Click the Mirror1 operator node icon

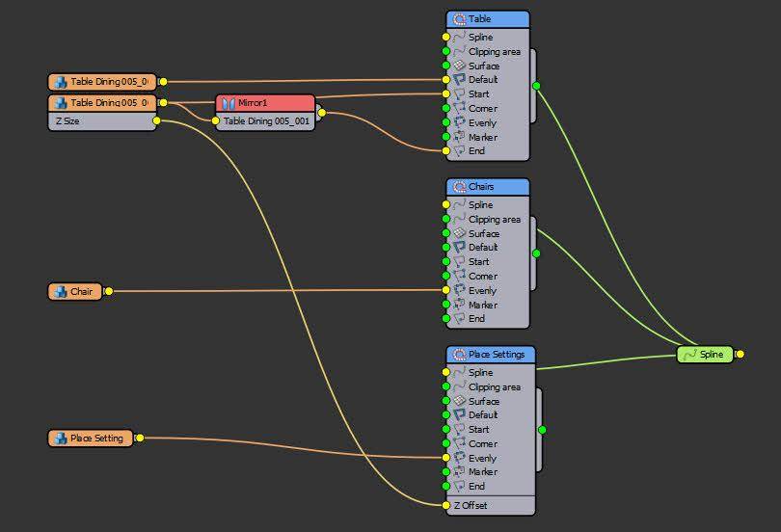point(229,103)
